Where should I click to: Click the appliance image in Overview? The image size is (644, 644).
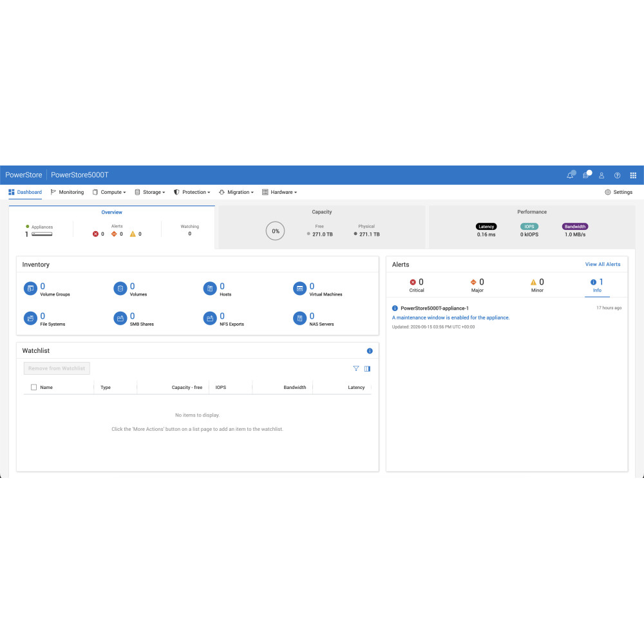[42, 234]
